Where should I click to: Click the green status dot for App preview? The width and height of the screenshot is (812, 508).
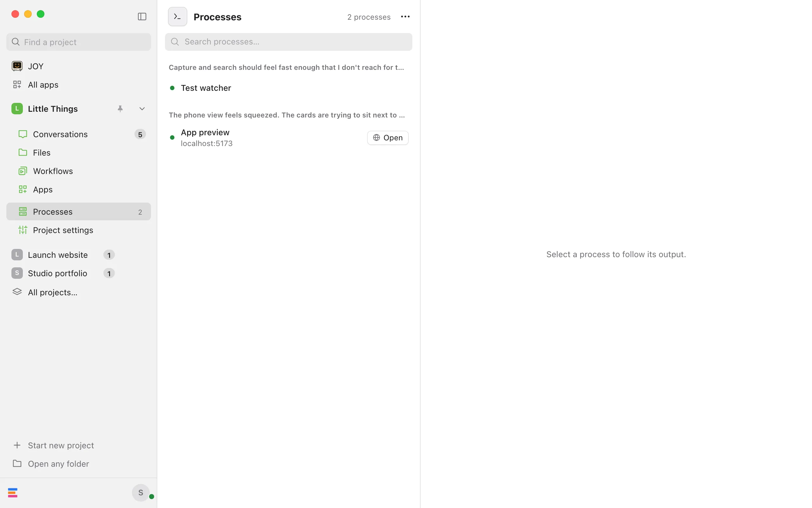click(172, 137)
